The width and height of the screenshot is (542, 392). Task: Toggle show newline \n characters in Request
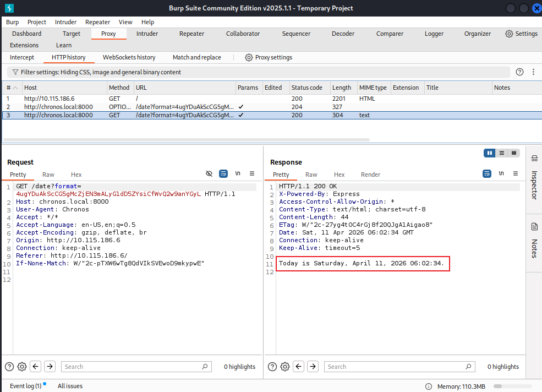pyautogui.click(x=238, y=173)
